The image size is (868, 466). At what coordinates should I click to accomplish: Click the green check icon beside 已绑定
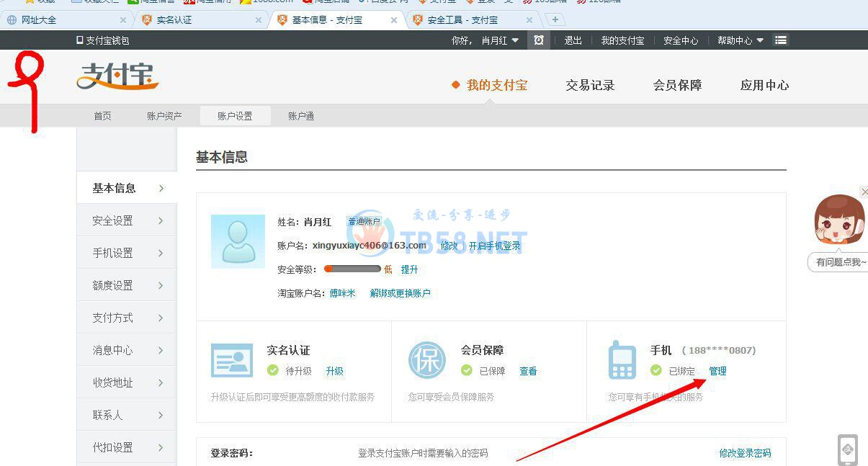coord(656,370)
